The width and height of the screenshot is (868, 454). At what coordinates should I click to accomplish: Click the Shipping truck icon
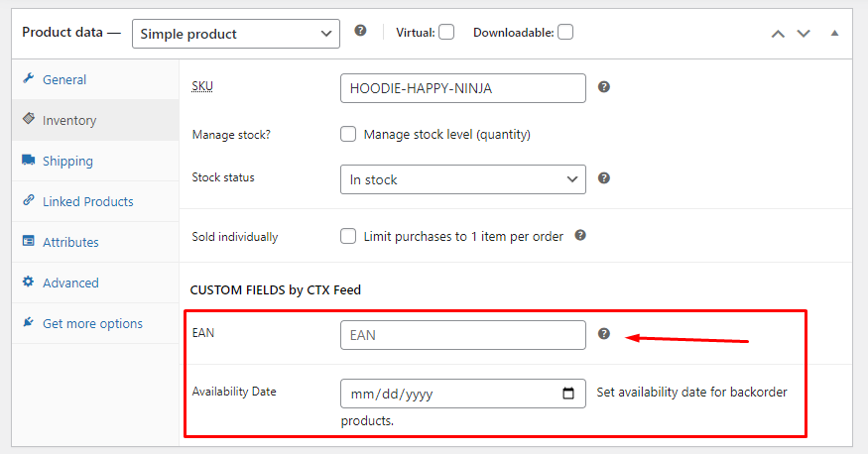click(x=28, y=160)
